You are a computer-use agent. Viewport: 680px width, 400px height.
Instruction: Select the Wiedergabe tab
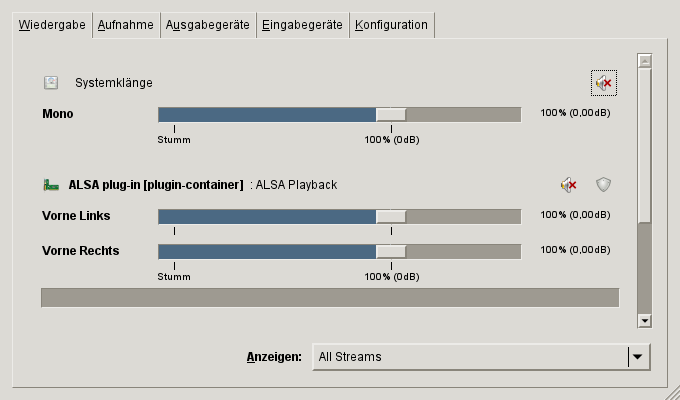point(49,25)
